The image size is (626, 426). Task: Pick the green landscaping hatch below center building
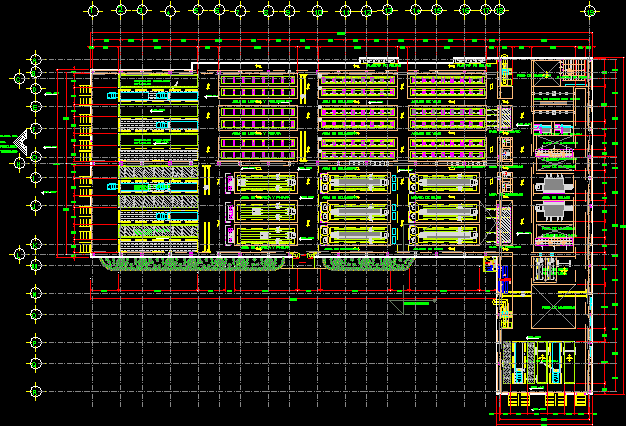pos(371,262)
